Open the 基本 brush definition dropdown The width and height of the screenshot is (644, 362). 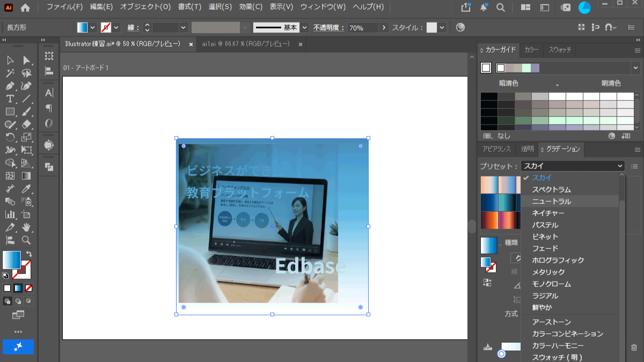[x=305, y=27]
